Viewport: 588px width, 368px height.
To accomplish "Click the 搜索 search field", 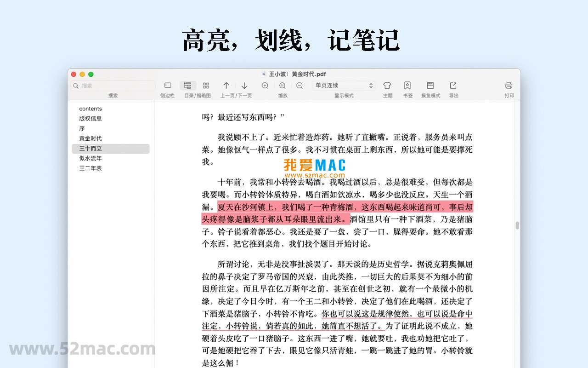I will click(112, 86).
